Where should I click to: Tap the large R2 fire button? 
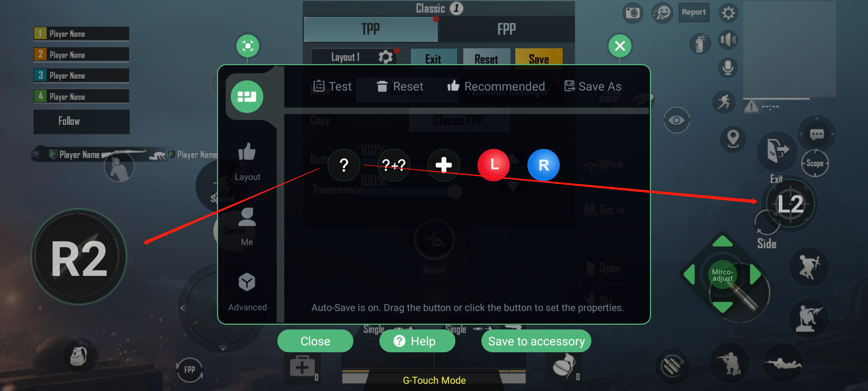coord(79,257)
